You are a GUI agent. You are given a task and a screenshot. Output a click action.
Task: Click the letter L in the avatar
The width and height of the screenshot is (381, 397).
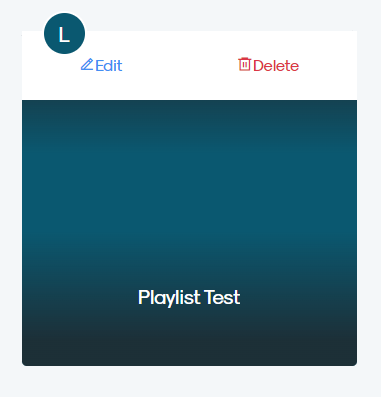[64, 34]
